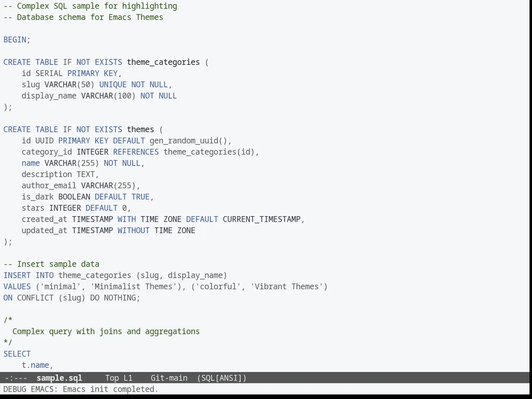This screenshot has height=399, width=532.
Task: Click the 'theme_categories' table name in first CREATE TABLE
Action: tap(163, 62)
